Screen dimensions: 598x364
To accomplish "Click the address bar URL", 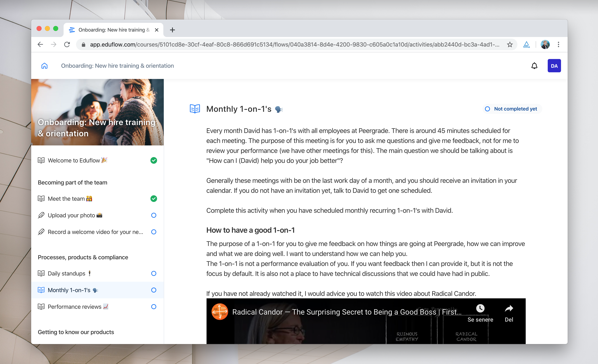I will (294, 44).
